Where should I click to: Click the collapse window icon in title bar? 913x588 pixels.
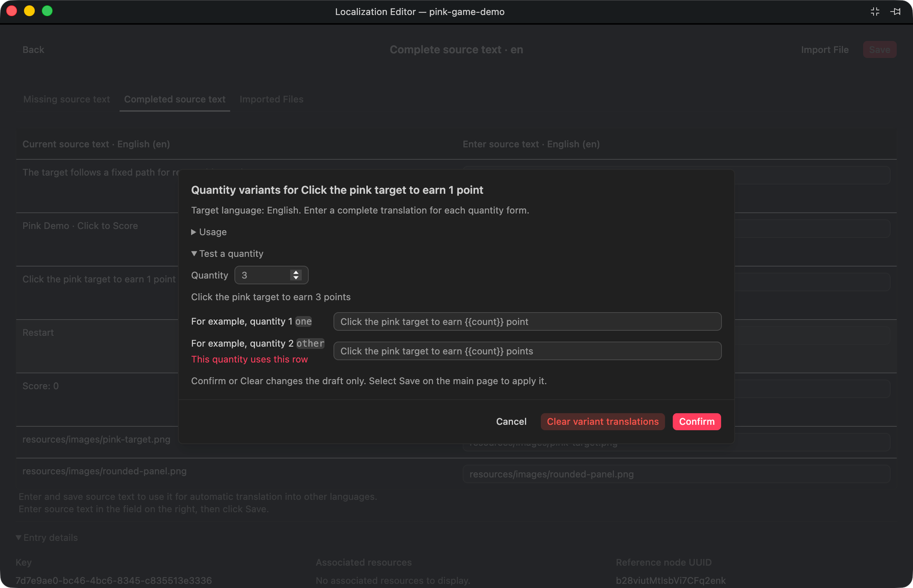click(874, 12)
